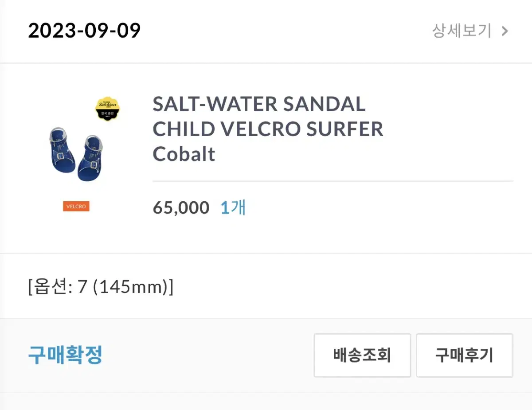Click the black 한국 총판 label on badge
The width and height of the screenshot is (532, 410).
point(108,114)
